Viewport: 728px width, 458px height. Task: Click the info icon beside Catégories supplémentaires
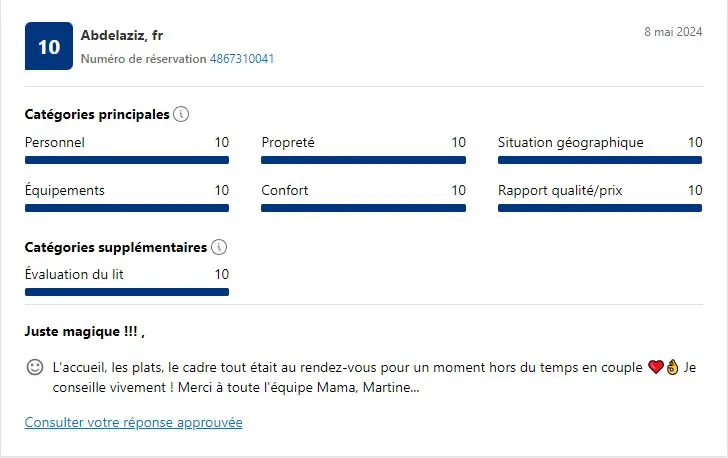click(219, 247)
